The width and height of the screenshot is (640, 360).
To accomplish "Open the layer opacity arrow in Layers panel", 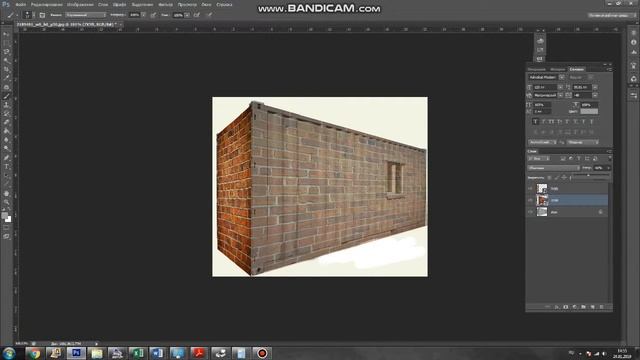I will click(609, 168).
